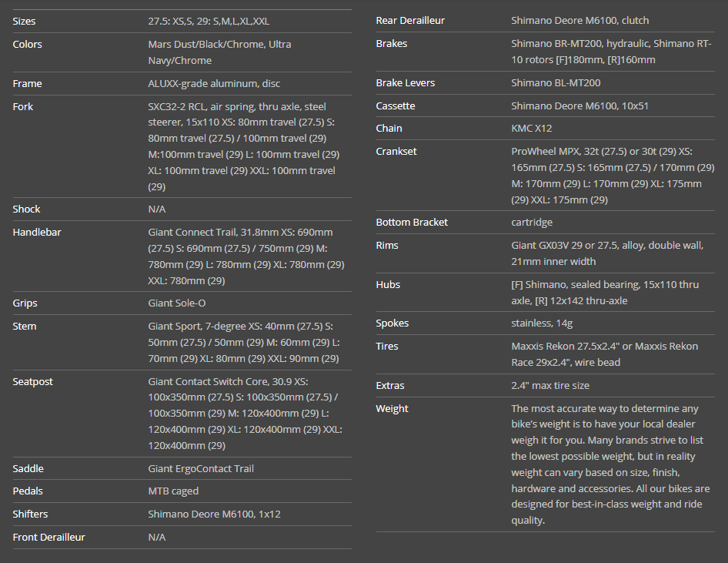Click the stainless, 14g spokes value
Screen dimensions: 728x563
coord(543,323)
